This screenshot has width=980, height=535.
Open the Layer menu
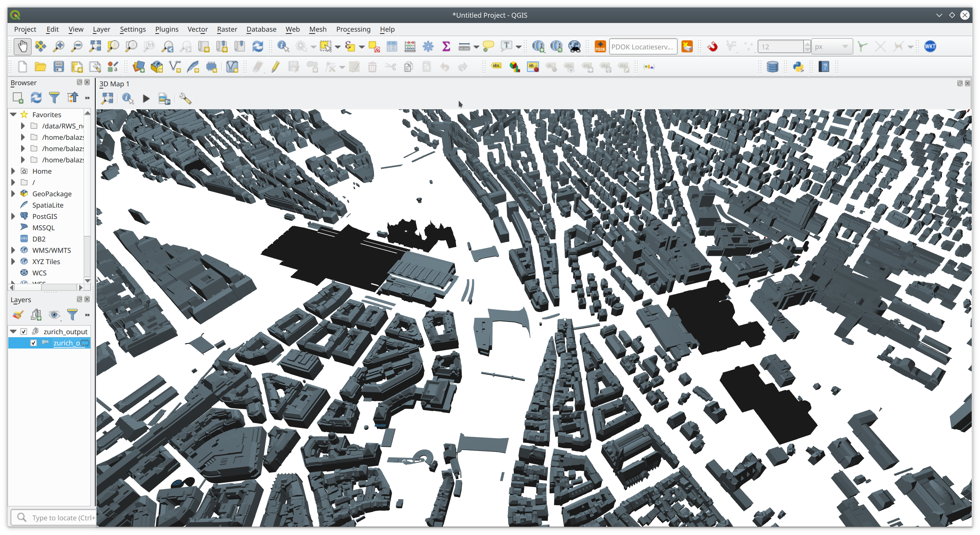pos(101,29)
